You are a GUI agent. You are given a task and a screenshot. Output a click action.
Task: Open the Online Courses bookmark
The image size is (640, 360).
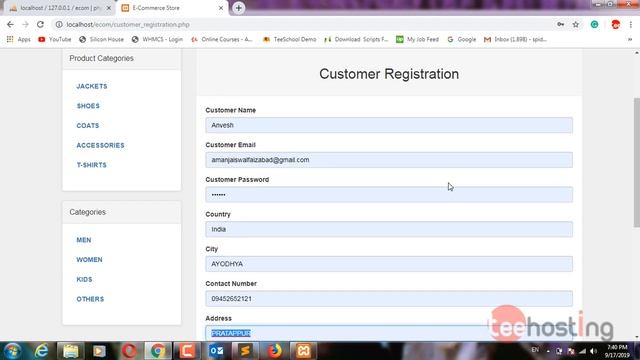pyautogui.click(x=222, y=39)
